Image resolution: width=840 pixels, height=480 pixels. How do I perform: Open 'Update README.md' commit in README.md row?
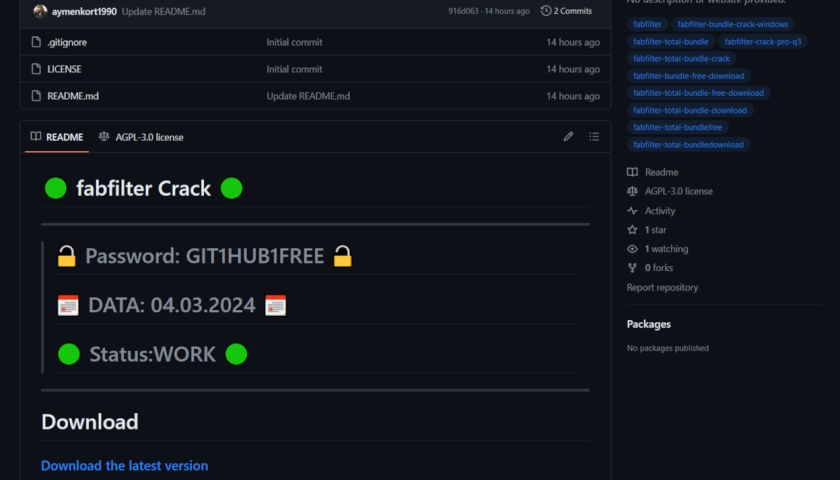(308, 96)
